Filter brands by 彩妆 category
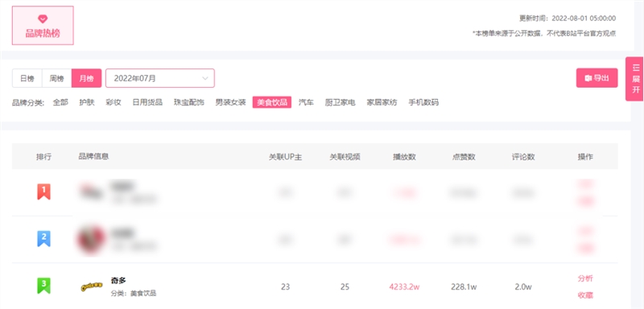This screenshot has width=644, height=309. click(x=114, y=102)
